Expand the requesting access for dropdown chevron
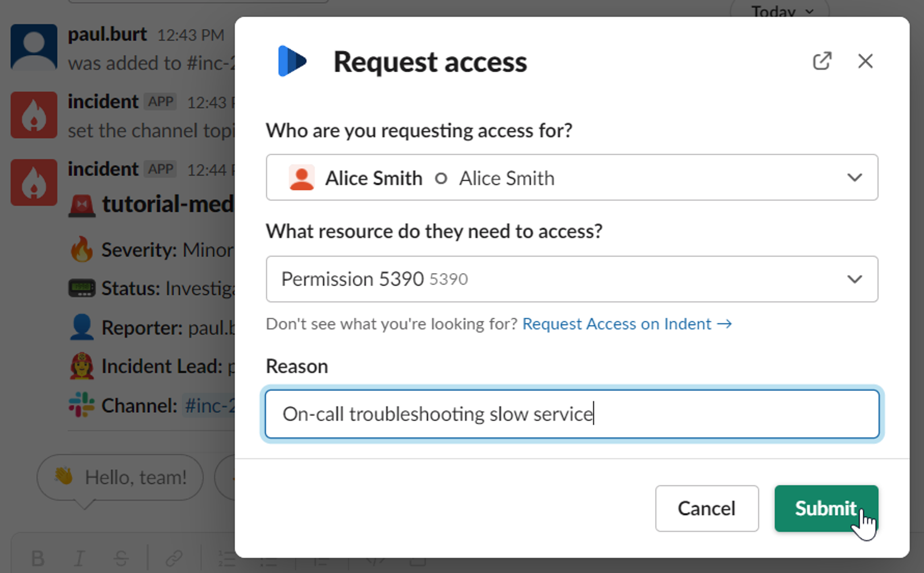The width and height of the screenshot is (924, 573). (x=854, y=178)
